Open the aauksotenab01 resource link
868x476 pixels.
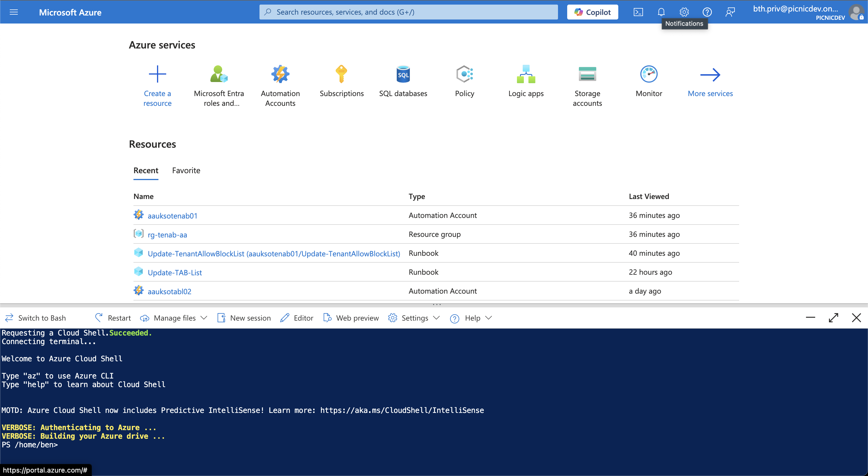173,216
